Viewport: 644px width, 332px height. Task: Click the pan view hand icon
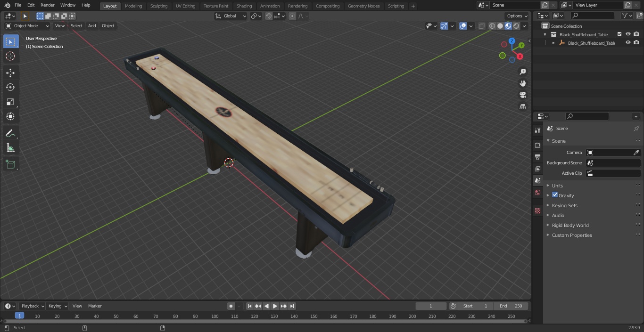522,83
